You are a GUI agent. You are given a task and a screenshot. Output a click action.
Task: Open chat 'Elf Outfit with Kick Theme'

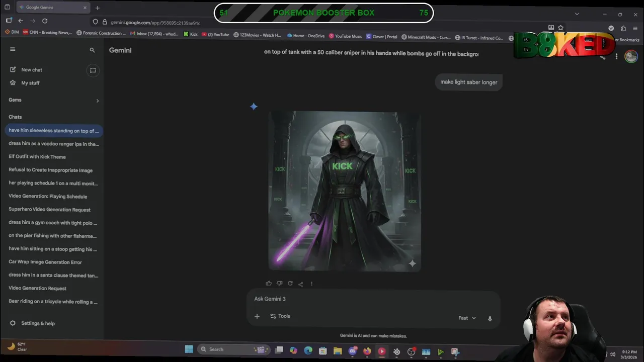click(54, 157)
